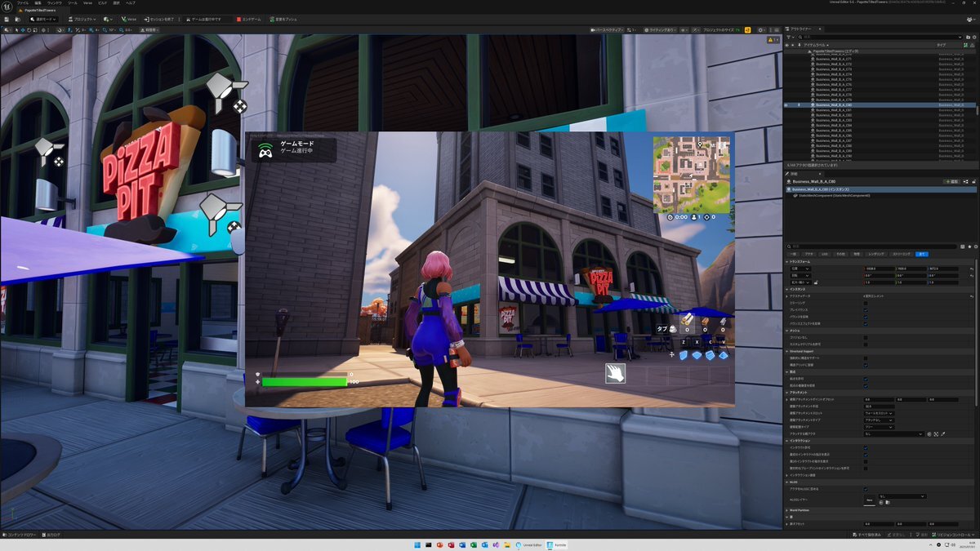Open the ウィンドウ menu
This screenshot has width=980, height=551.
53,3
